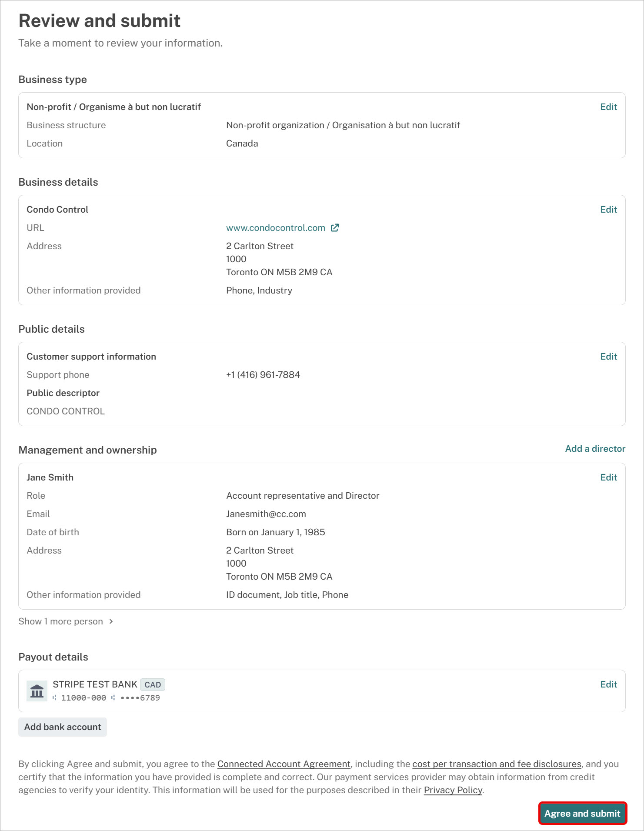Image resolution: width=644 pixels, height=831 pixels.
Task: Click the CAD currency badge
Action: click(x=153, y=684)
